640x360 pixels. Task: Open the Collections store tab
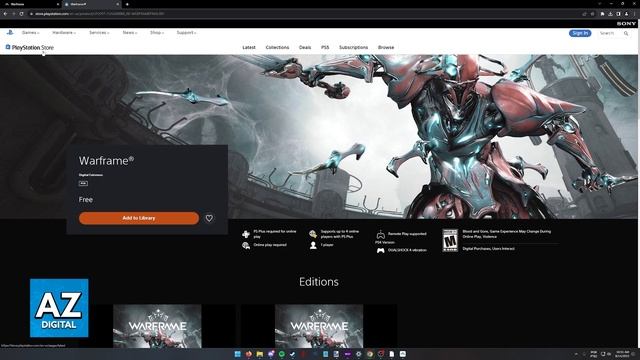[x=277, y=47]
